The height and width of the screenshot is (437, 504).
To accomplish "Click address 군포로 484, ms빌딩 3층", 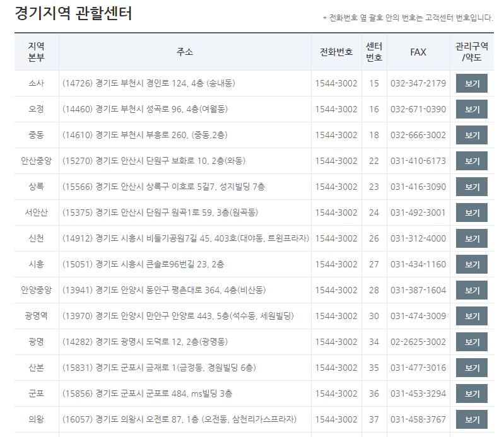I will (x=189, y=393).
